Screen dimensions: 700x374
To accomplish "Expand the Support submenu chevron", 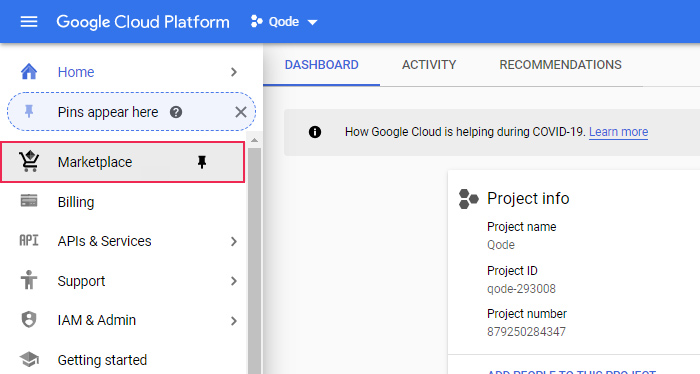I will click(233, 281).
